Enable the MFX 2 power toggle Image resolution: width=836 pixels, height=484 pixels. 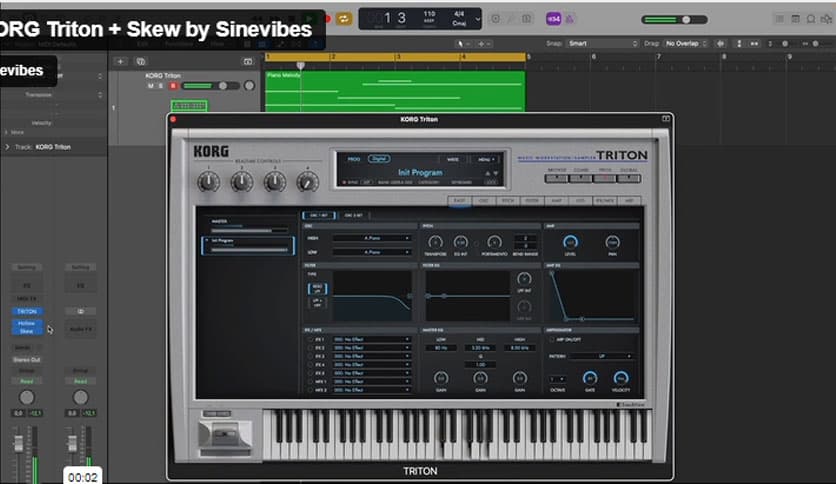[x=310, y=390]
